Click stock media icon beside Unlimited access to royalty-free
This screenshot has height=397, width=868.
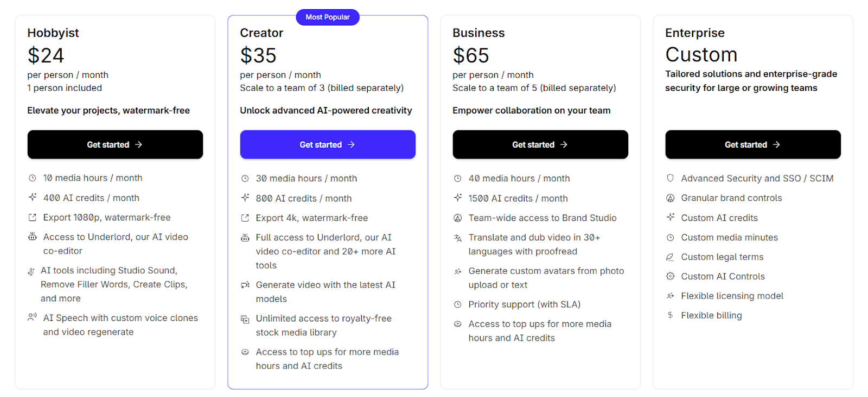(245, 319)
